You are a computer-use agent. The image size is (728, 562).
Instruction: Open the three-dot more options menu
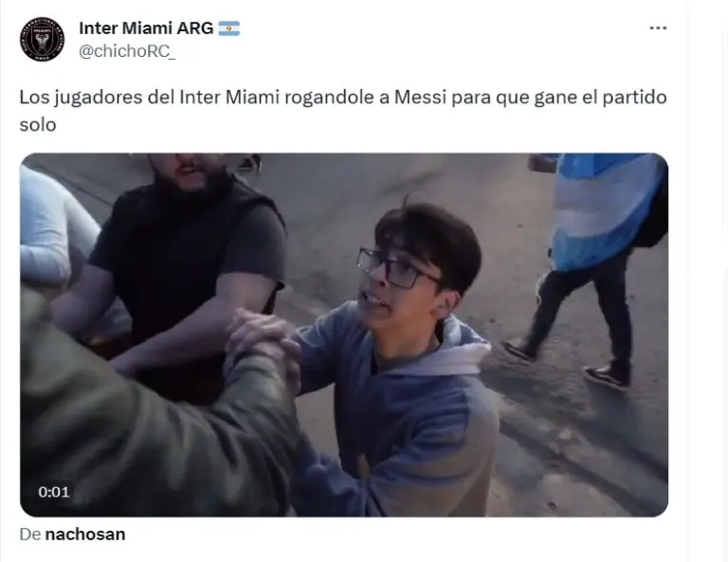click(658, 28)
